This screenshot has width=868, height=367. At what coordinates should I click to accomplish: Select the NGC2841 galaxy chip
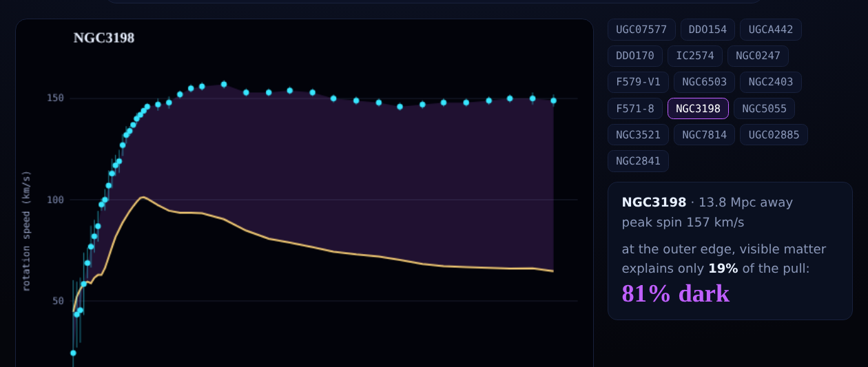click(x=638, y=160)
